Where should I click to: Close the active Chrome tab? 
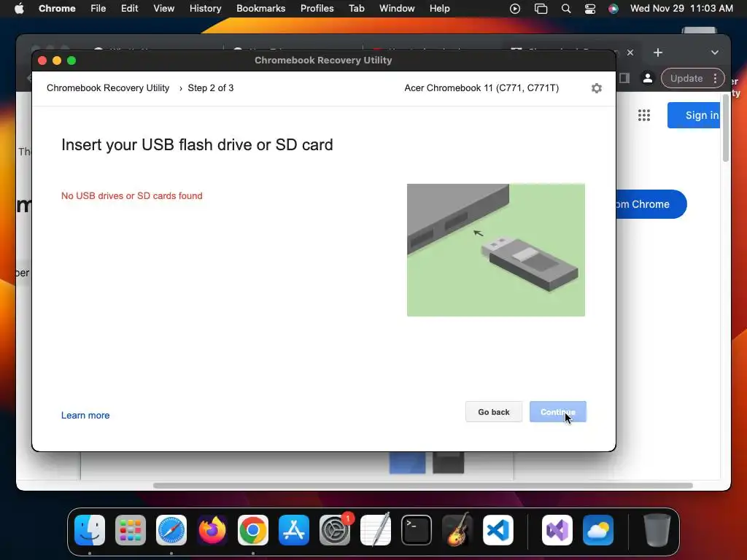click(630, 52)
